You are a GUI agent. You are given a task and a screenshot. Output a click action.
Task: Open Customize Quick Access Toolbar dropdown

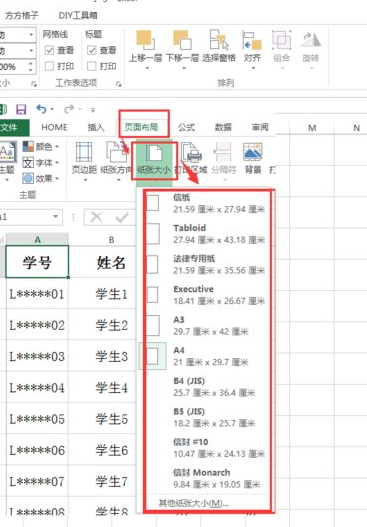coord(93,110)
